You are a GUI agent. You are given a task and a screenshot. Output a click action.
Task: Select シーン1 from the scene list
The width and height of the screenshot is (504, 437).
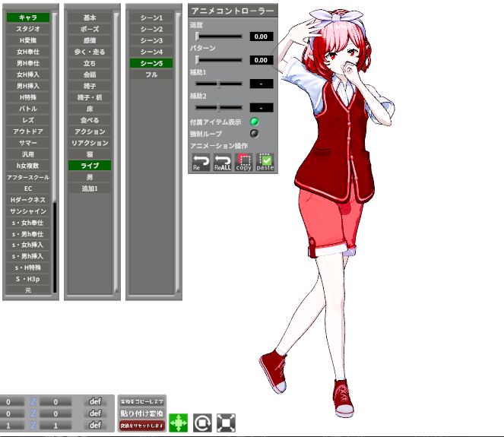151,17
